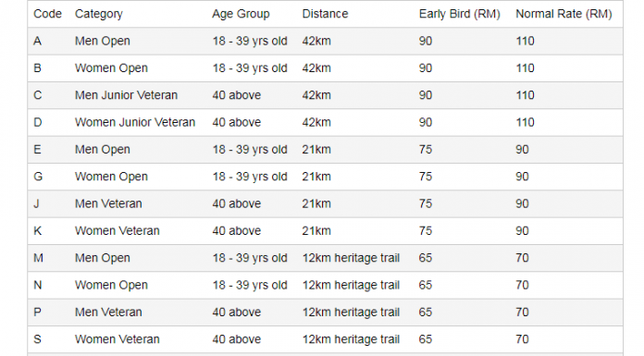This screenshot has height=356, width=644.
Task: Click normal rate 70 in row S
Action: click(x=523, y=339)
